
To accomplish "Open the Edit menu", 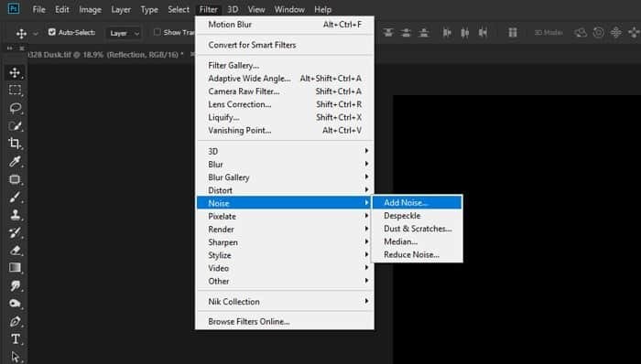I will 62,9.
